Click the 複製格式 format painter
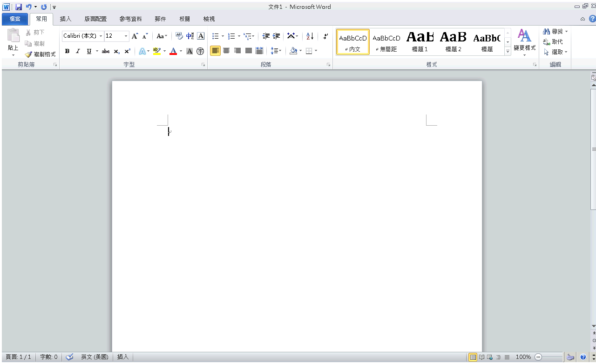This screenshot has height=364, width=596. pos(41,54)
